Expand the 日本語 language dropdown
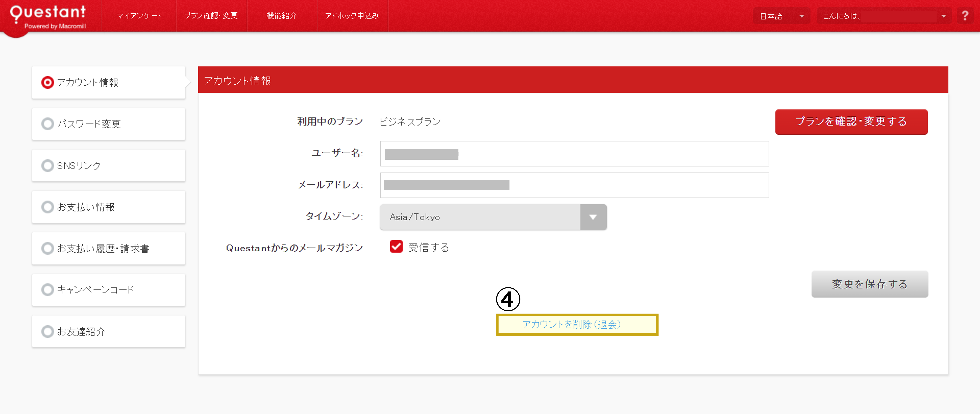This screenshot has width=980, height=414. (x=781, y=16)
